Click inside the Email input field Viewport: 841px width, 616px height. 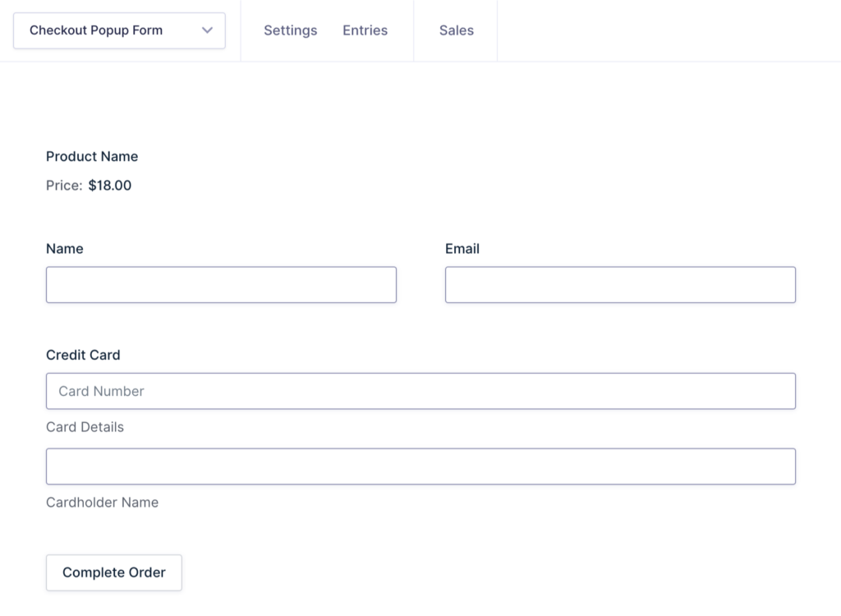620,284
